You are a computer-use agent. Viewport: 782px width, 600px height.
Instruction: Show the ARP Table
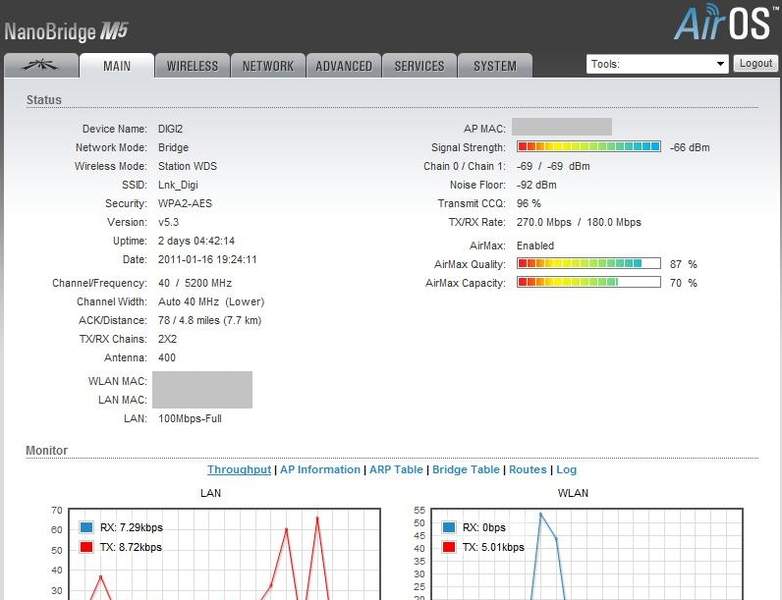coord(396,469)
